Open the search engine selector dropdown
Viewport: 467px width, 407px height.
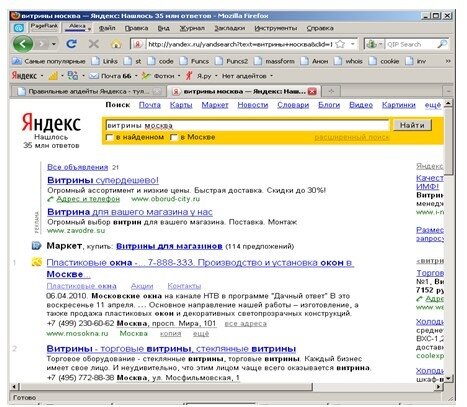tap(380, 44)
